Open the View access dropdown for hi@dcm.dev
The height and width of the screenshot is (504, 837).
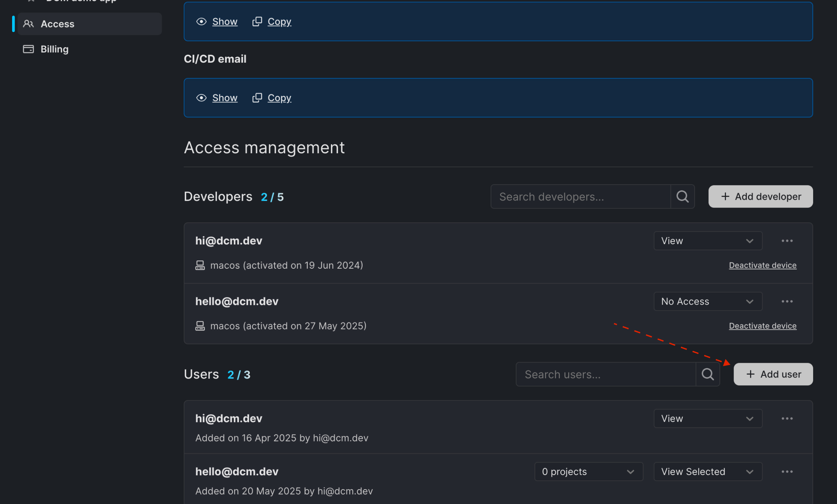coord(708,241)
